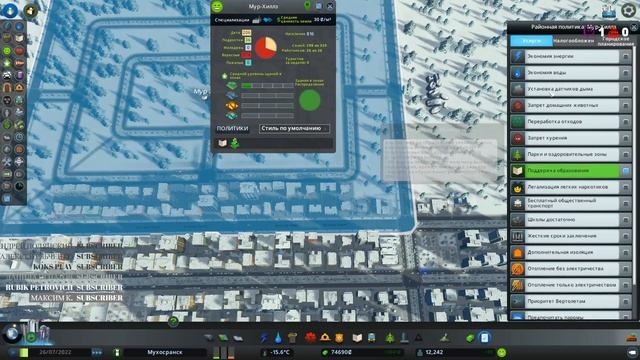
Task: Edit the 'Мур-Хилл' district name field
Action: click(263, 7)
